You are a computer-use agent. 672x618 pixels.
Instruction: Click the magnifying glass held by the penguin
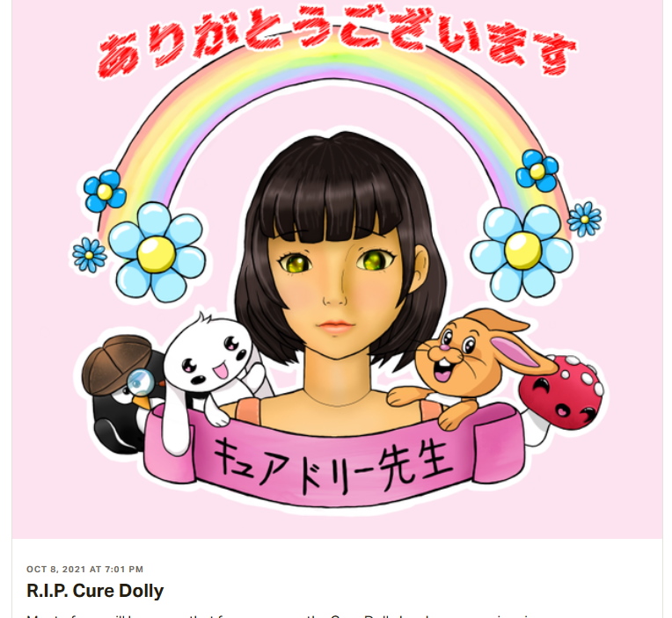click(141, 382)
